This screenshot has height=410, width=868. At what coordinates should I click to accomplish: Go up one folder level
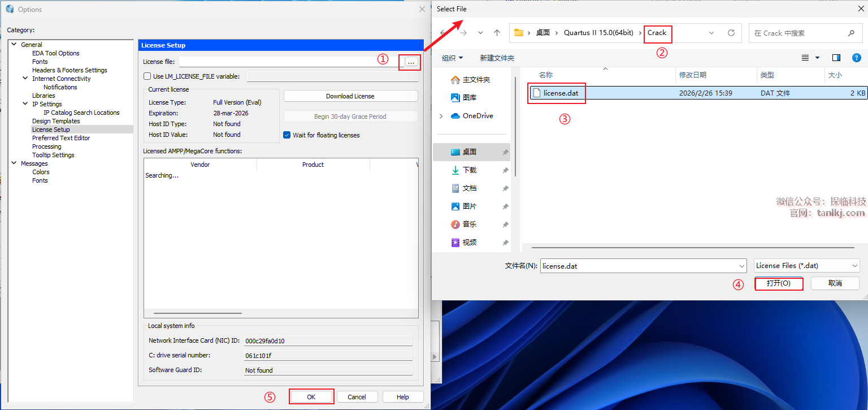pos(497,33)
